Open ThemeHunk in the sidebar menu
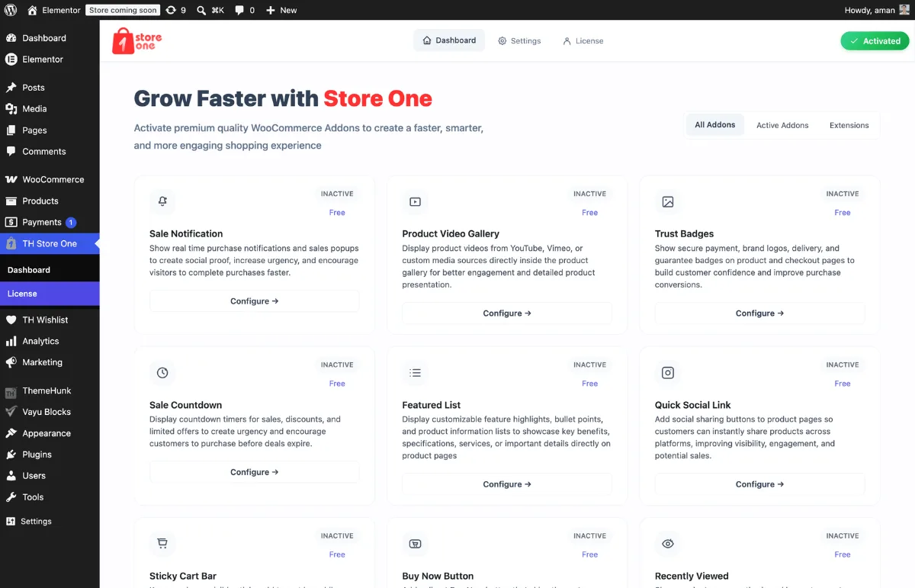 pos(50,390)
